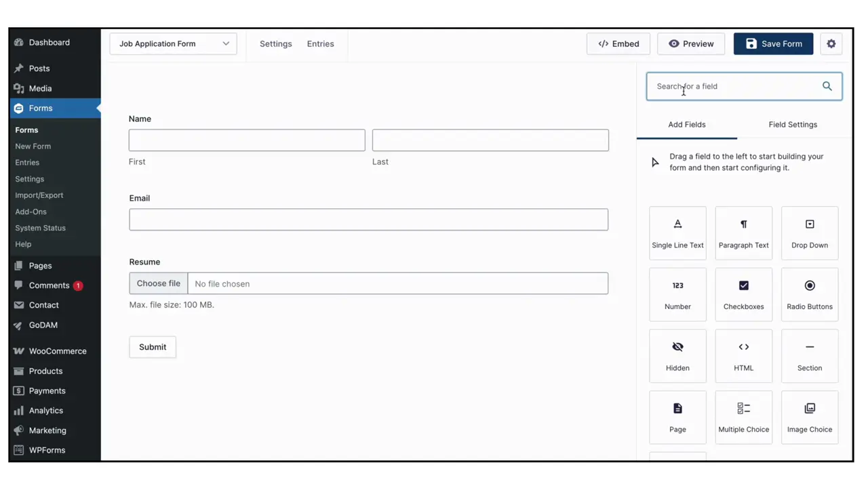Image resolution: width=868 pixels, height=488 pixels.
Task: Click the First name input
Action: point(247,140)
